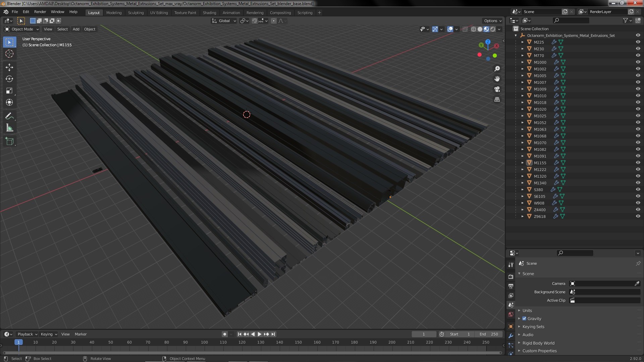Uncheck the Gravity checkbox

pos(524,319)
